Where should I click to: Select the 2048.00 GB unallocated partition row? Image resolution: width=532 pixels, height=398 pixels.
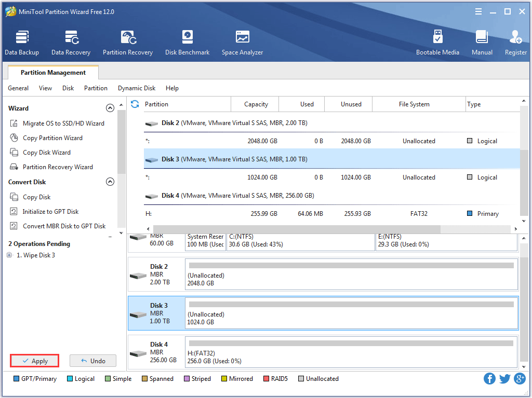tap(332, 141)
